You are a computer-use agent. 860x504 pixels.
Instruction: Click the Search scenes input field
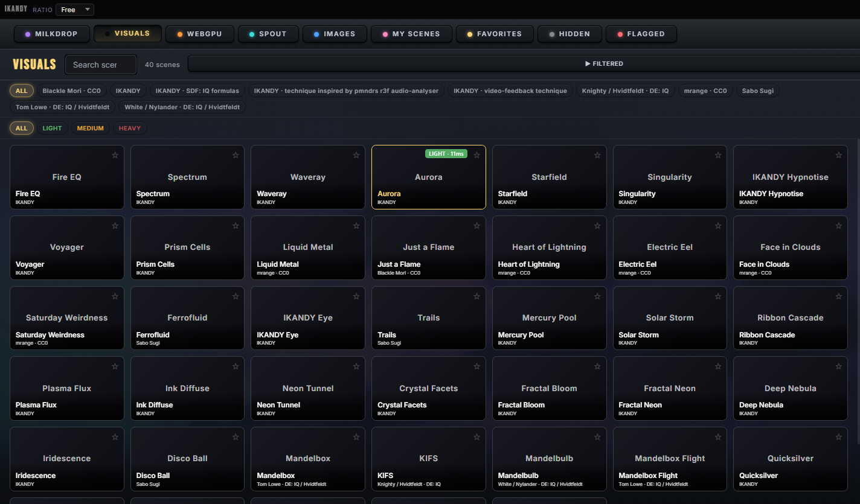click(101, 65)
